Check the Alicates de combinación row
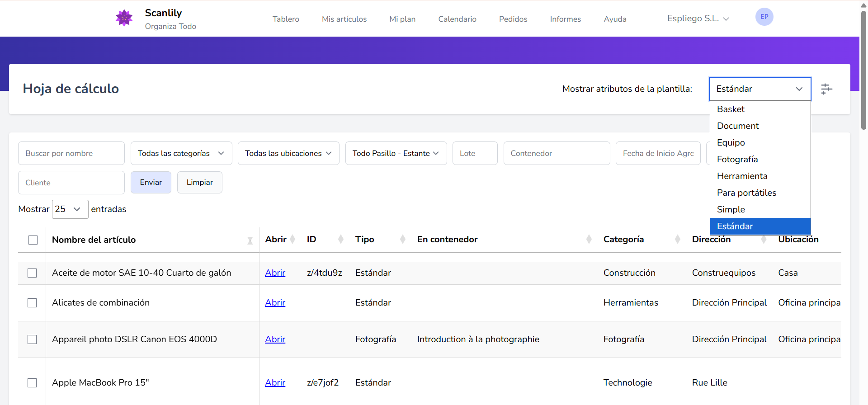The height and width of the screenshot is (405, 868). pos(32,303)
